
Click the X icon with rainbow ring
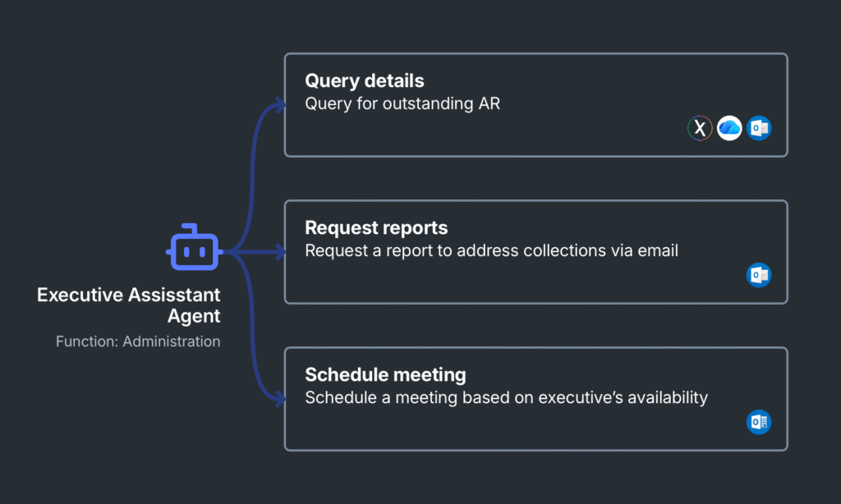(700, 128)
